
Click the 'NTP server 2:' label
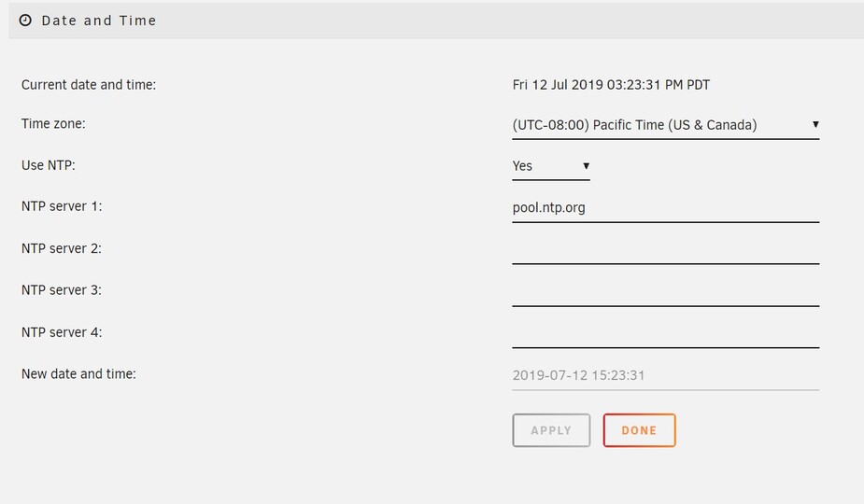(x=62, y=248)
